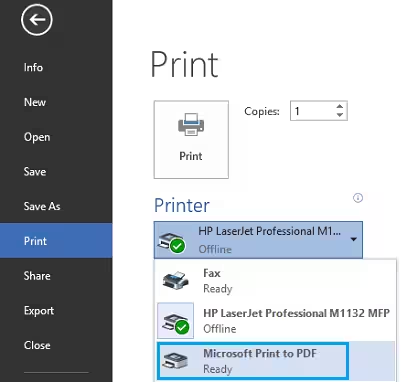Expand the Printer dropdown arrow

tap(354, 239)
